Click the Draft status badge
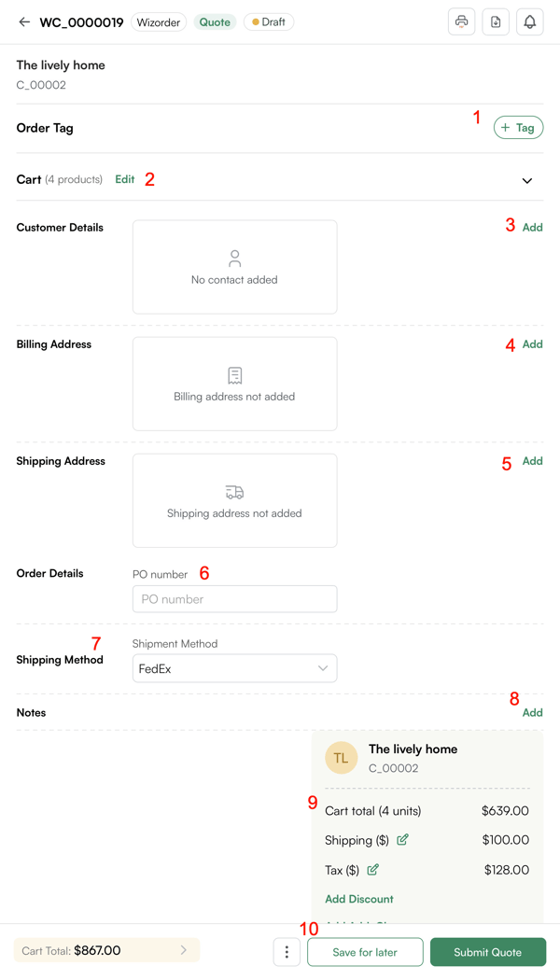Screen dimensions: 560x980 point(268,21)
